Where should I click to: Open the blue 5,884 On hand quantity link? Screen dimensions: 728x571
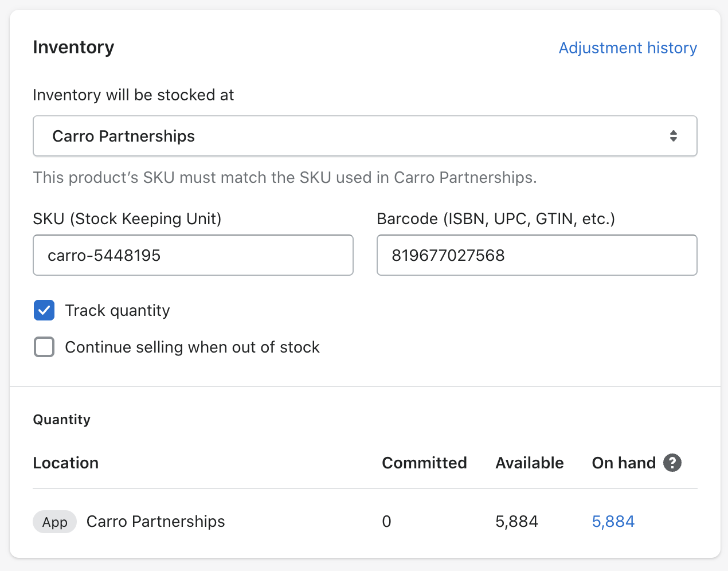(x=613, y=522)
